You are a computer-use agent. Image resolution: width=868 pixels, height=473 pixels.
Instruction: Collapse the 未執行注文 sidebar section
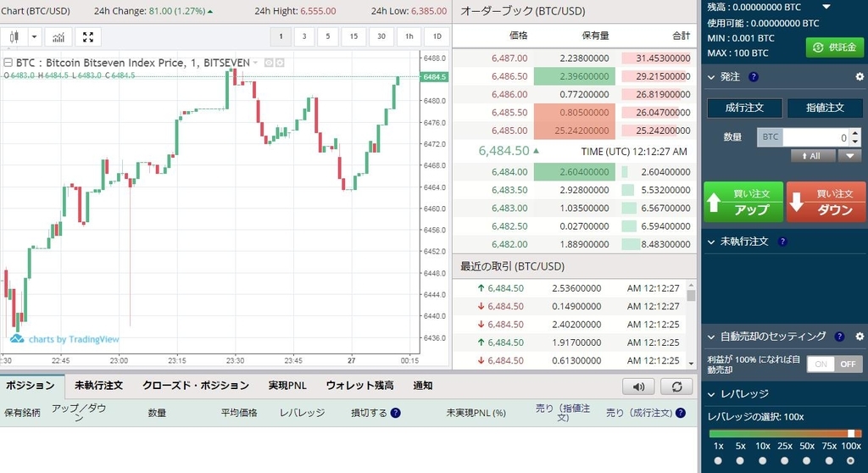coord(711,242)
